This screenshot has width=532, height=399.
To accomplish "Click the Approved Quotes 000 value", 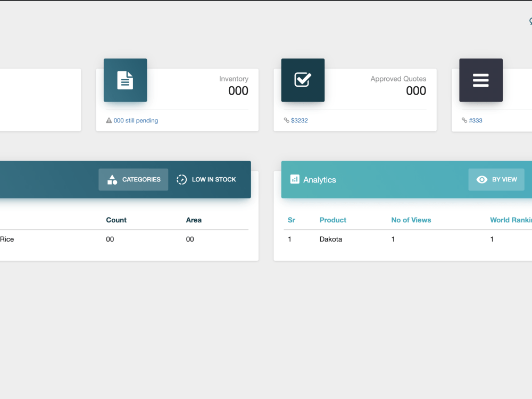I will (416, 91).
